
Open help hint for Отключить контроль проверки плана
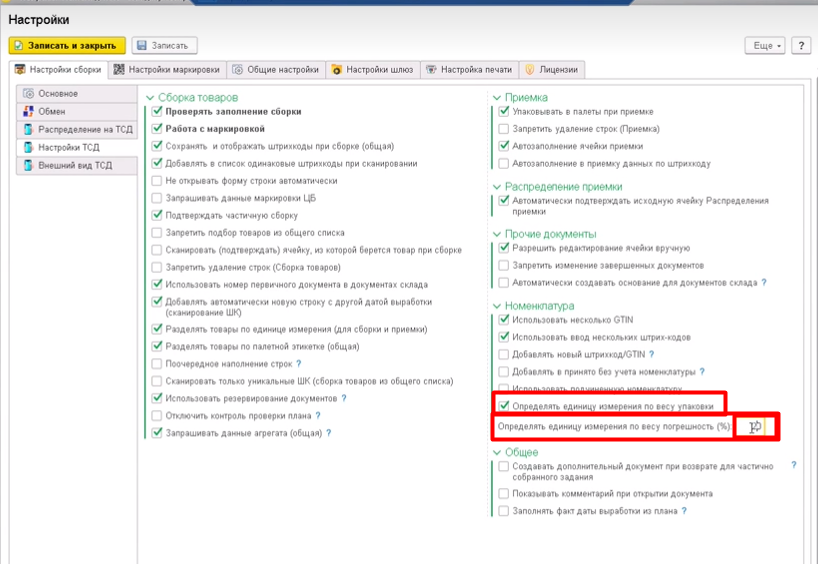coord(318,416)
